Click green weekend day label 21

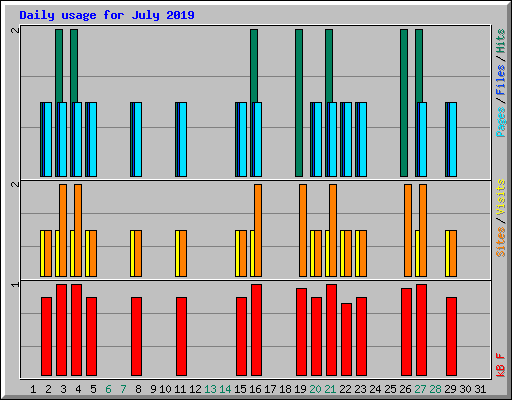pos(330,389)
